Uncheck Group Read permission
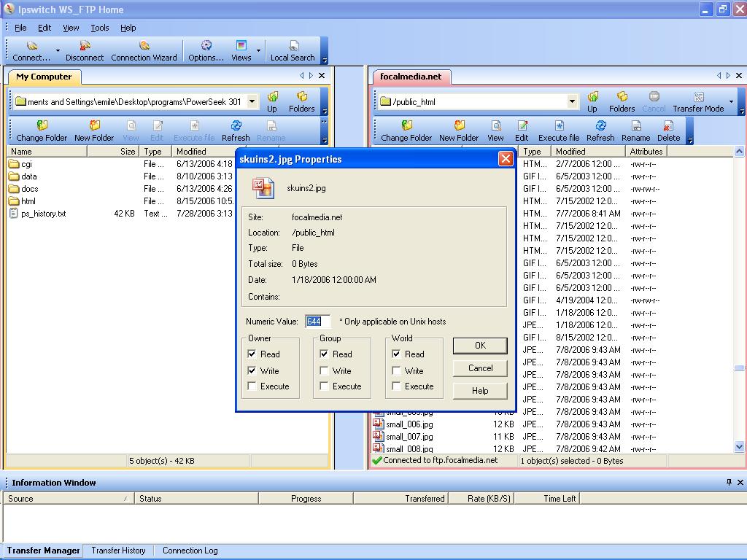Screen dimensions: 747x560 pos(324,354)
